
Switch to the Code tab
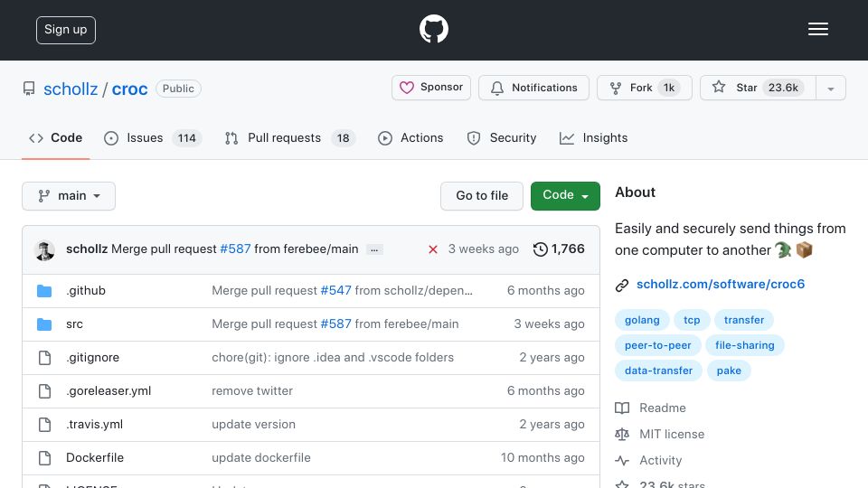tap(55, 137)
